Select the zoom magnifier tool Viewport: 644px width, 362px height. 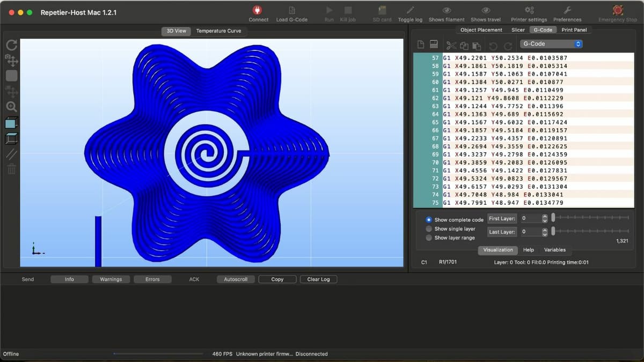pos(11,107)
